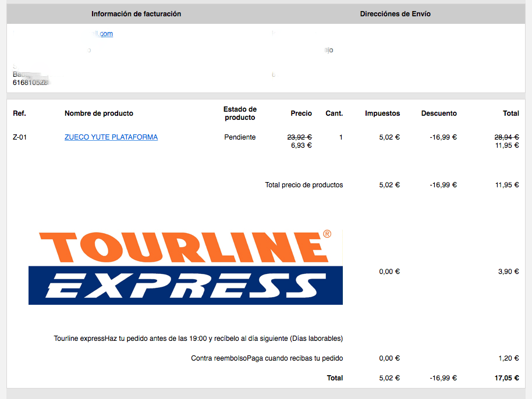
Task: Click the partially hidden email address link
Action: click(x=102, y=34)
